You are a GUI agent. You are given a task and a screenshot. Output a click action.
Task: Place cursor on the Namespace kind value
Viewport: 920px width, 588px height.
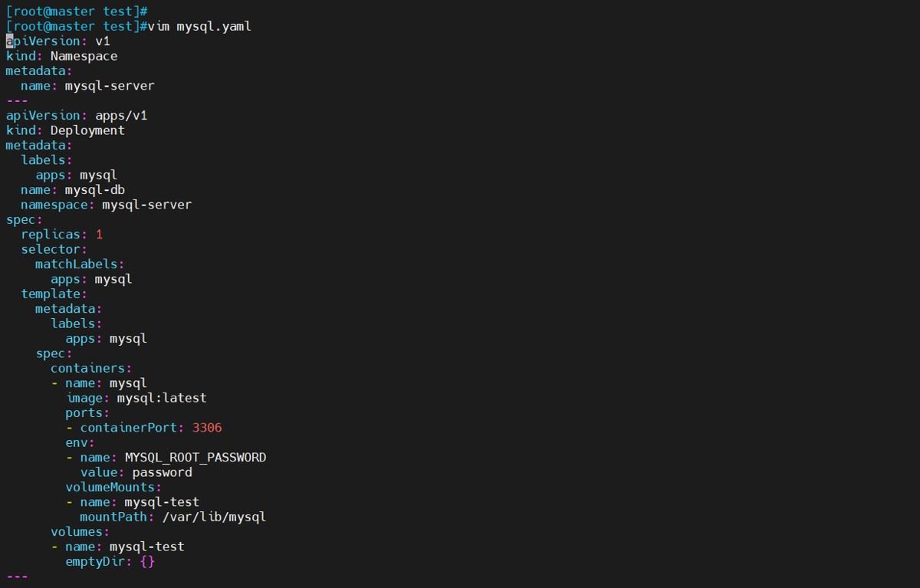84,56
